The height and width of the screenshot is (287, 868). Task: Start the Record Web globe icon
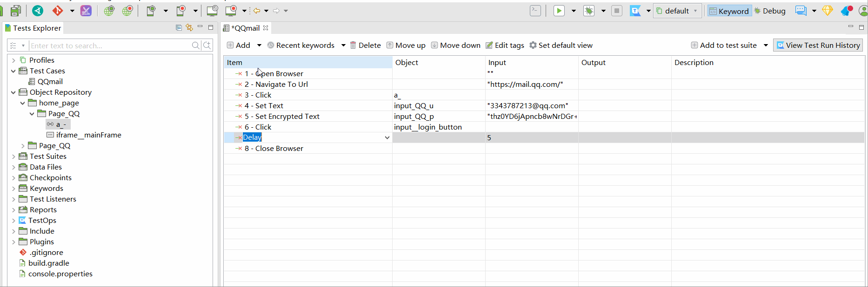pos(127,11)
